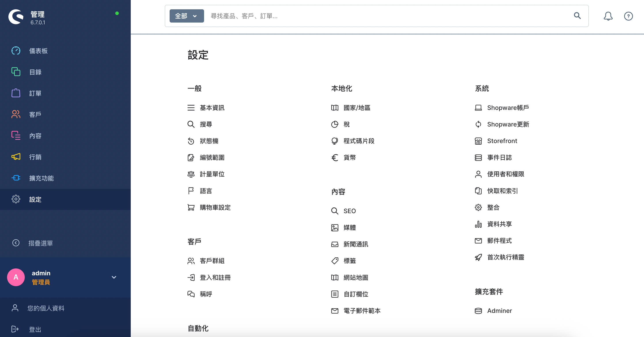Click the 媒體 image icon

[335, 228]
